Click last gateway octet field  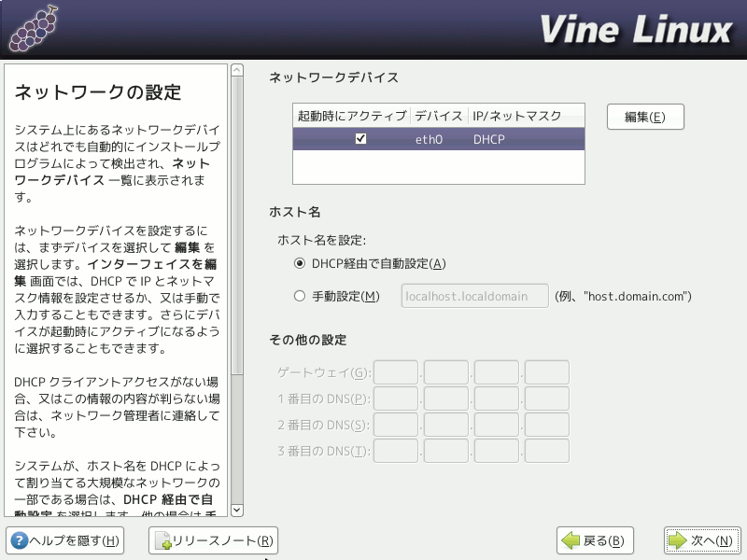point(547,372)
